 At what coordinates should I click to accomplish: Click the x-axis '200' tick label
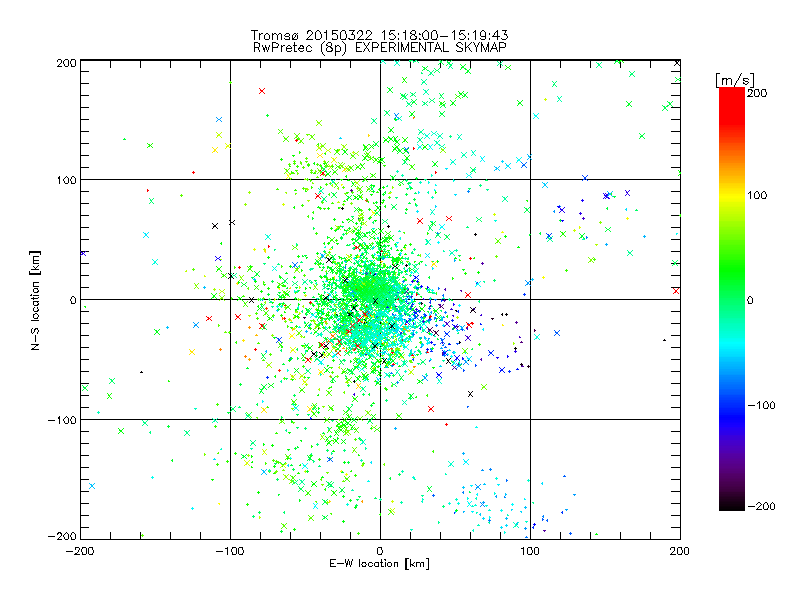click(680, 551)
